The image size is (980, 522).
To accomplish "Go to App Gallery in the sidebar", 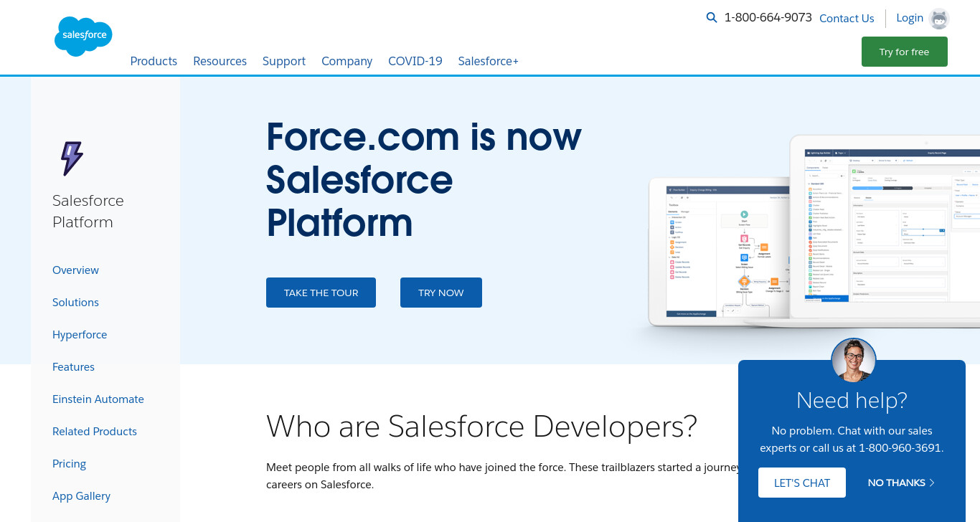I will click(x=81, y=496).
